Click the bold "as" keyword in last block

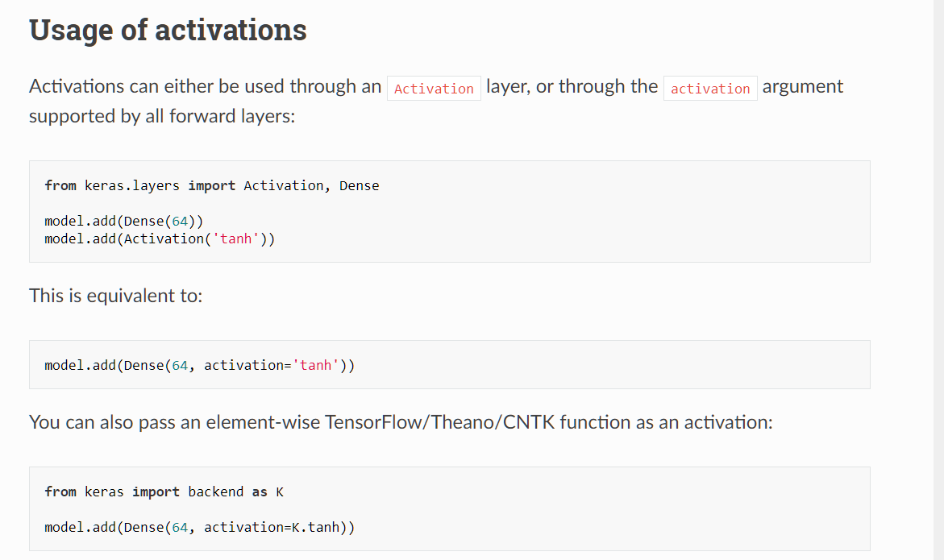(259, 492)
